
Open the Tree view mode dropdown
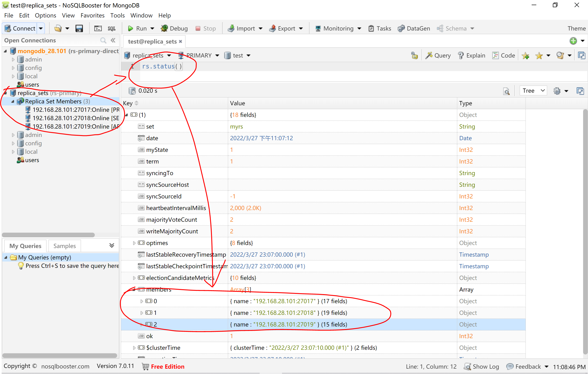pos(533,91)
